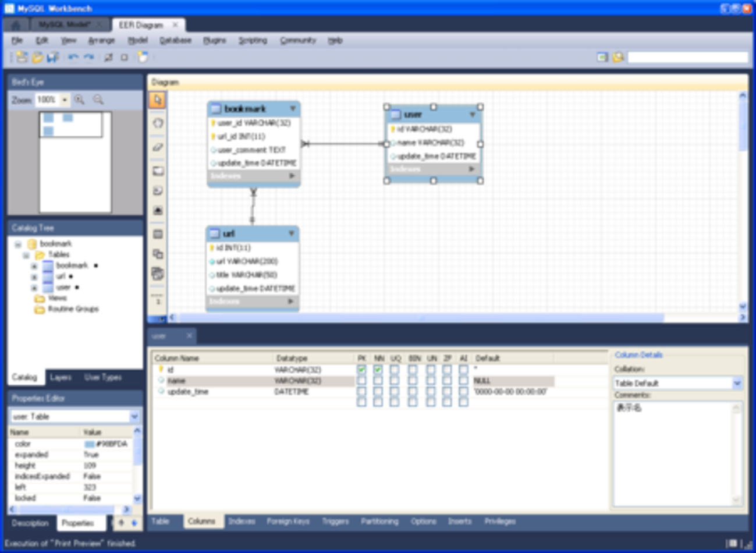
Task: Expand the url table node in Catalog Tree
Action: [34, 277]
